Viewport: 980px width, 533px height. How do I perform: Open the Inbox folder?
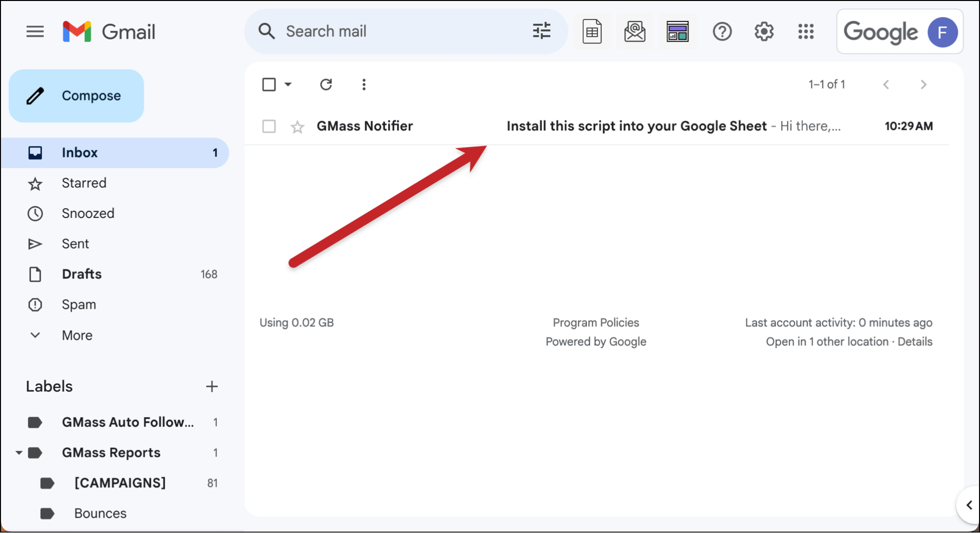115,152
